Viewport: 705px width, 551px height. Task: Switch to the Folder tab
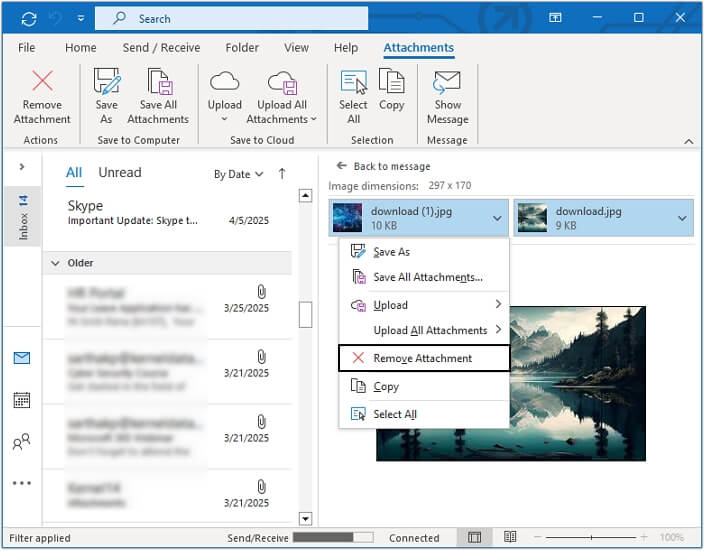(242, 48)
